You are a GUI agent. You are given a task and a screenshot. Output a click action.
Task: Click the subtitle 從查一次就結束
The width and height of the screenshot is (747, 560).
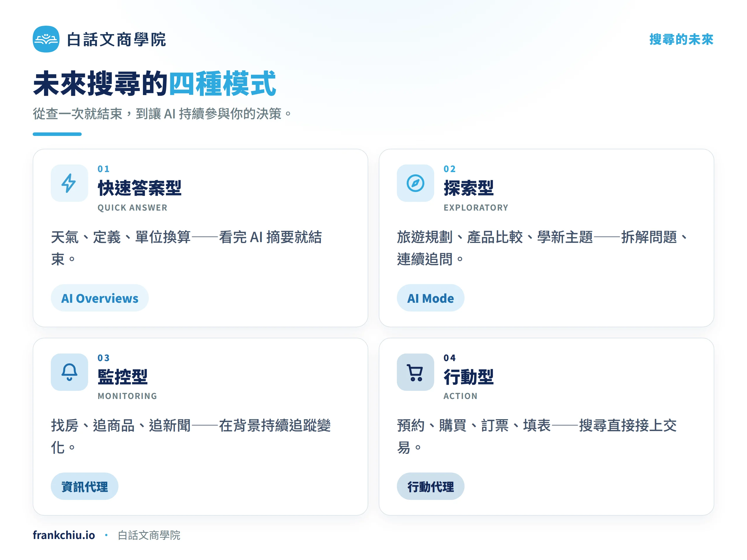pyautogui.click(x=162, y=114)
